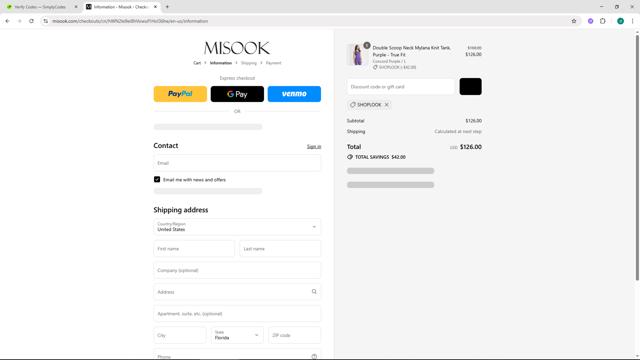
Task: Open the site information icon in the address bar
Action: tap(46, 21)
